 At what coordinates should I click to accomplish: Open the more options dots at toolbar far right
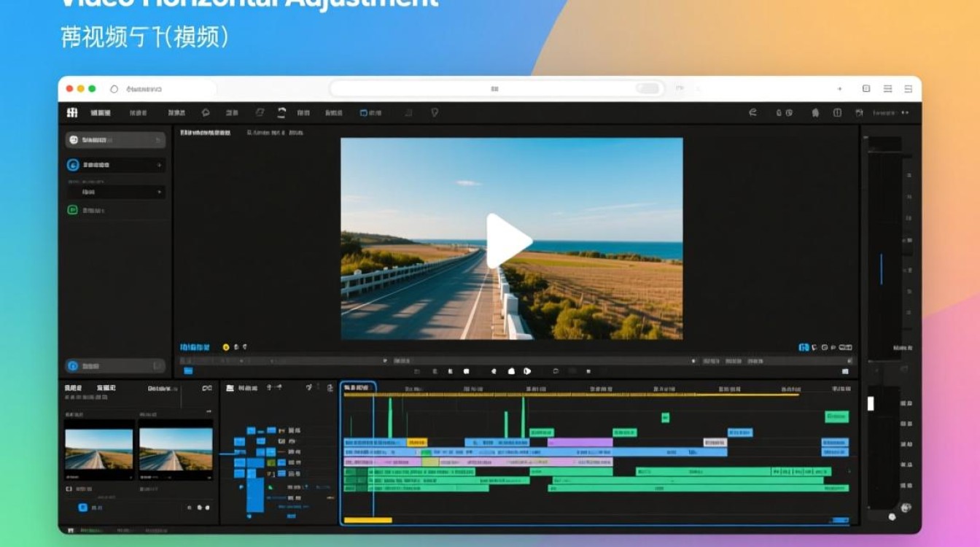906,113
